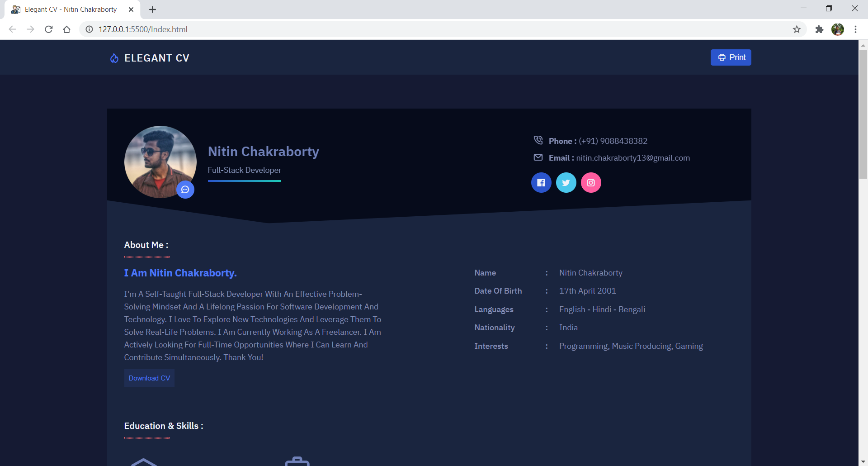Screen dimensions: 868x466
Task: Bookmark the page with the star icon
Action: pos(797,29)
